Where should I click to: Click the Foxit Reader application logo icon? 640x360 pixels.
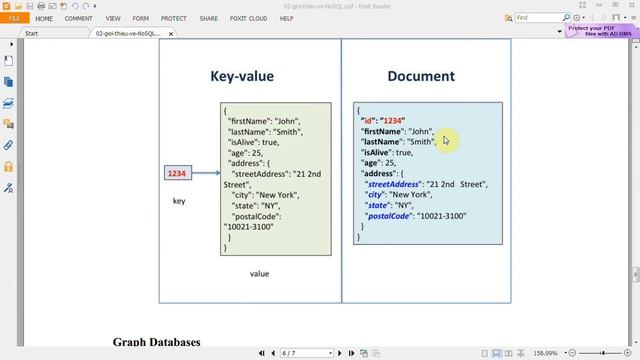(6, 6)
